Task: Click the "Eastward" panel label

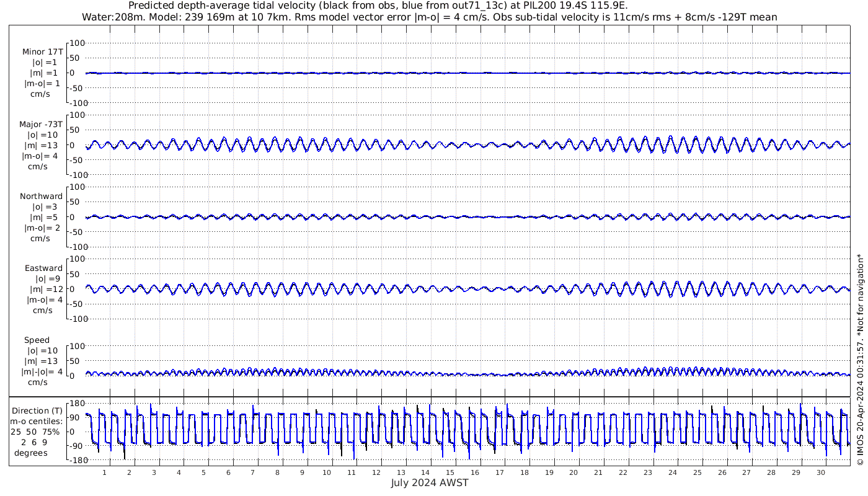Action: (x=43, y=268)
